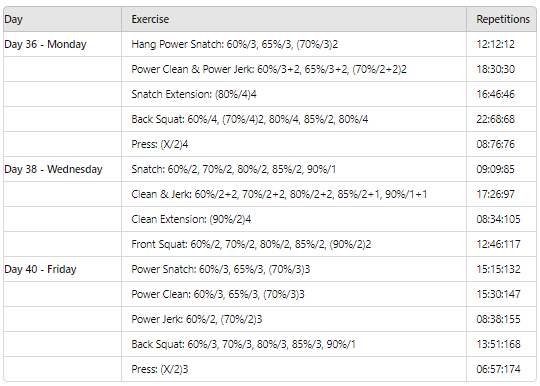Select the Power Jerk exercise cell
The image size is (540, 386).
click(x=294, y=319)
